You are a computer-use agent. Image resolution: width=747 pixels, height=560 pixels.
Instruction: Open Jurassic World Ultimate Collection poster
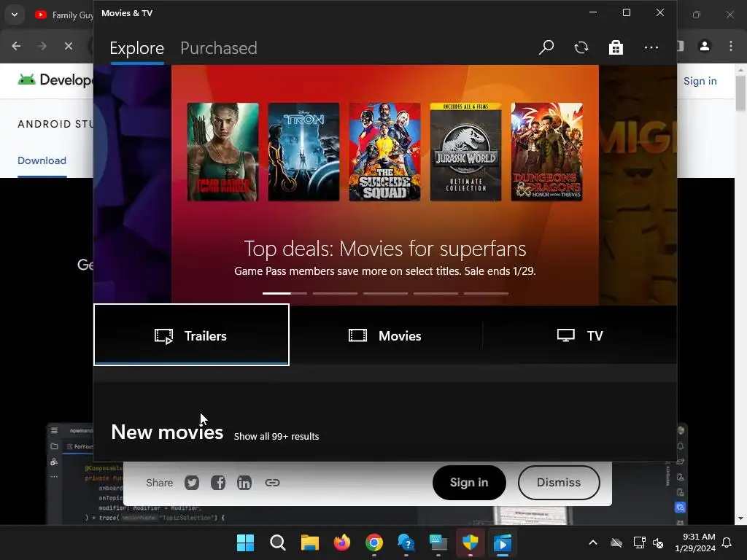tap(466, 152)
